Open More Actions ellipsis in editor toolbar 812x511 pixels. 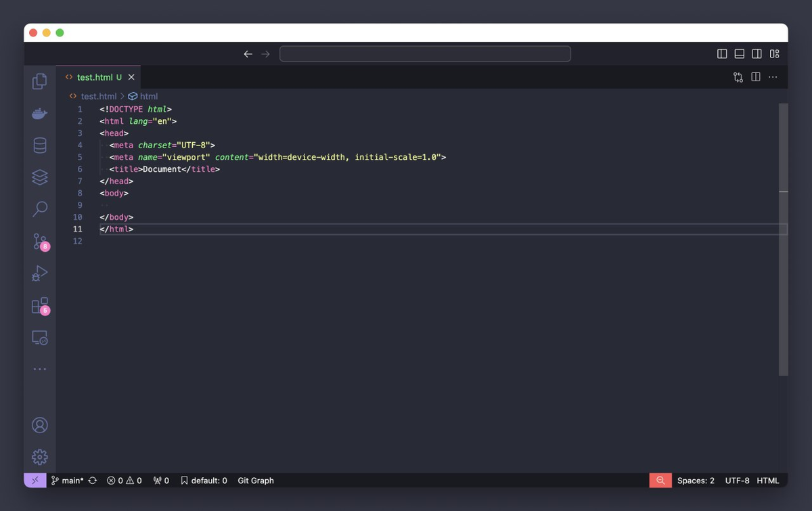773,77
